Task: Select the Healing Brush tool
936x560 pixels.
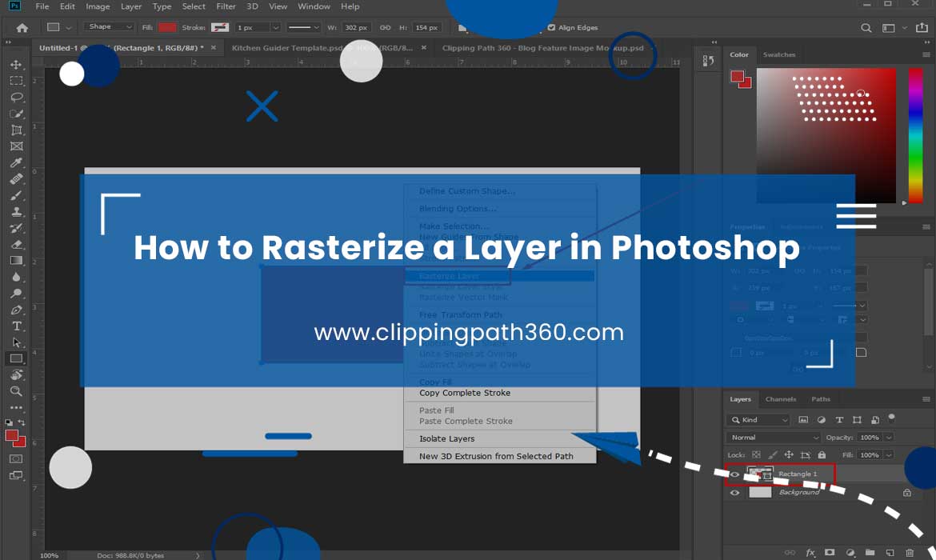Action: pos(16,178)
